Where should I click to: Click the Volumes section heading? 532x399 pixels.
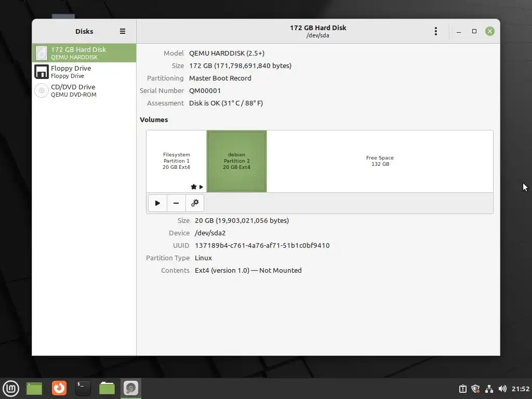[154, 120]
